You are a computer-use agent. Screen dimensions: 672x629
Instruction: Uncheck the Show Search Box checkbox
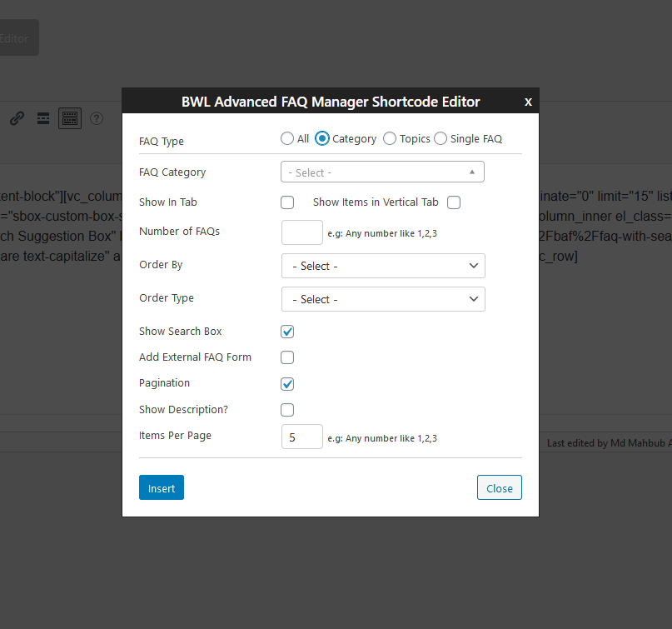click(287, 332)
